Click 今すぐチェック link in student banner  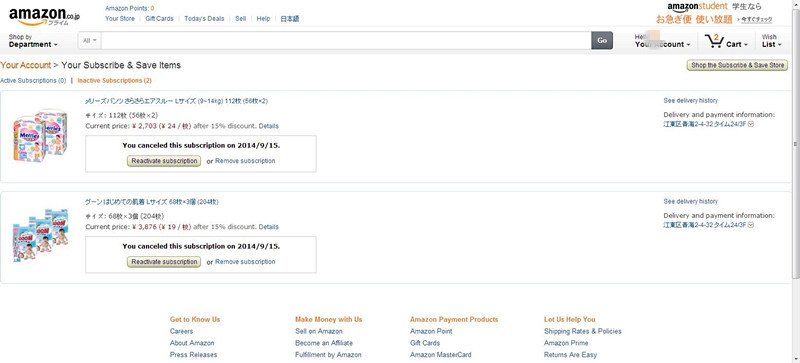756,20
